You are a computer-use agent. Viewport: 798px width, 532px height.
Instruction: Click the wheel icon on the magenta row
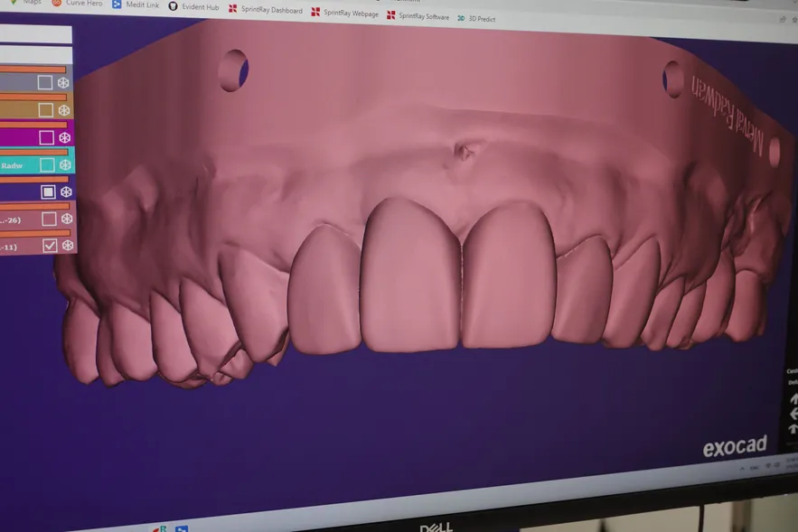65,137
